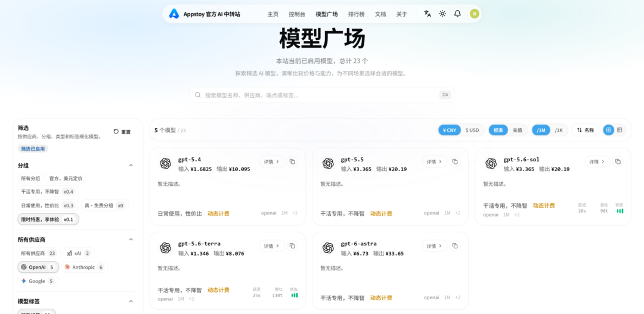644x314 pixels.
Task: Click status bars on gpt-5.6-terra card
Action: pyautogui.click(x=295, y=295)
